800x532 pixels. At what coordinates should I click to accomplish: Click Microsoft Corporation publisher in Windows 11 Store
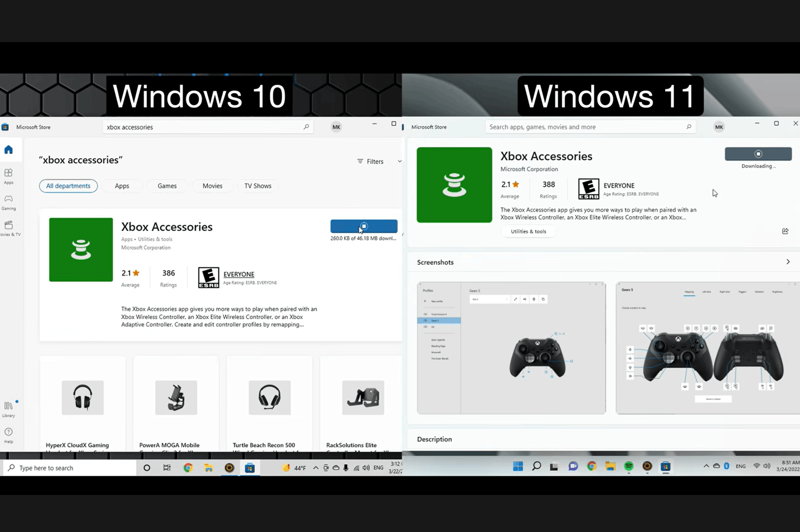(529, 169)
